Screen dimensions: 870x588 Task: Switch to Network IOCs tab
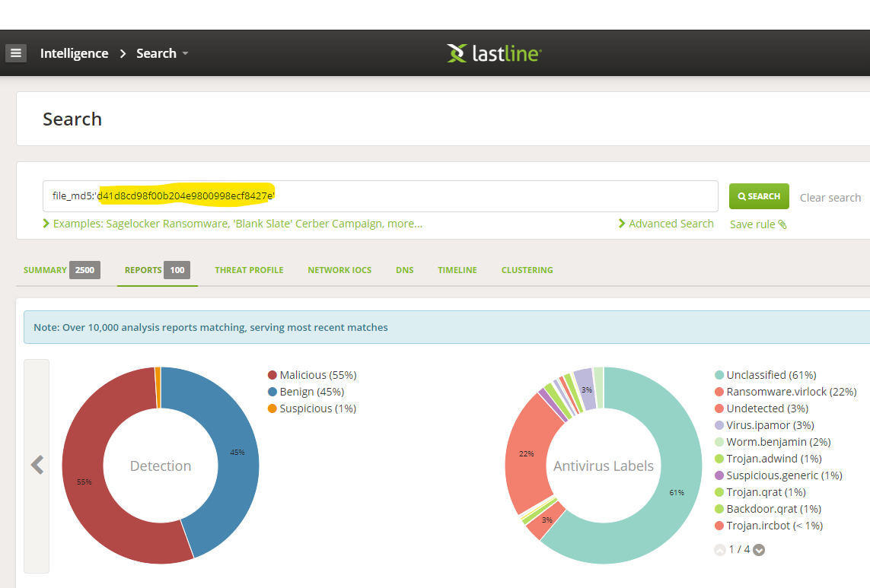tap(339, 270)
